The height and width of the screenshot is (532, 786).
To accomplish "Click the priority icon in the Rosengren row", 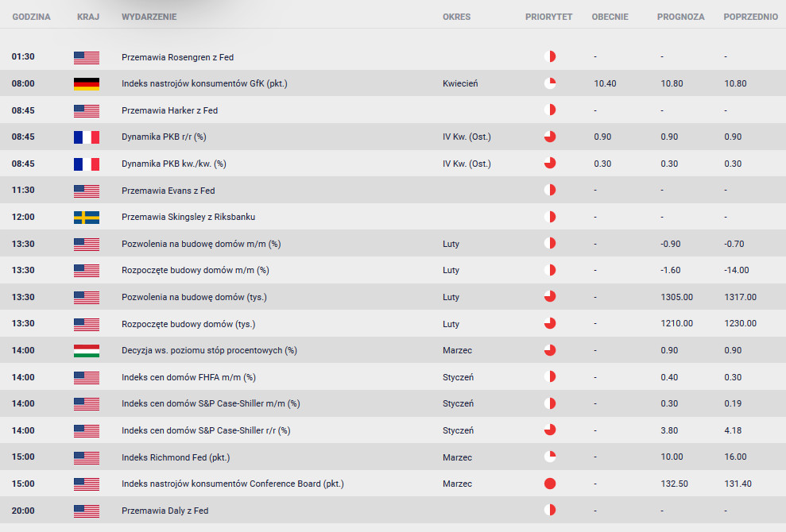I will pyautogui.click(x=550, y=56).
